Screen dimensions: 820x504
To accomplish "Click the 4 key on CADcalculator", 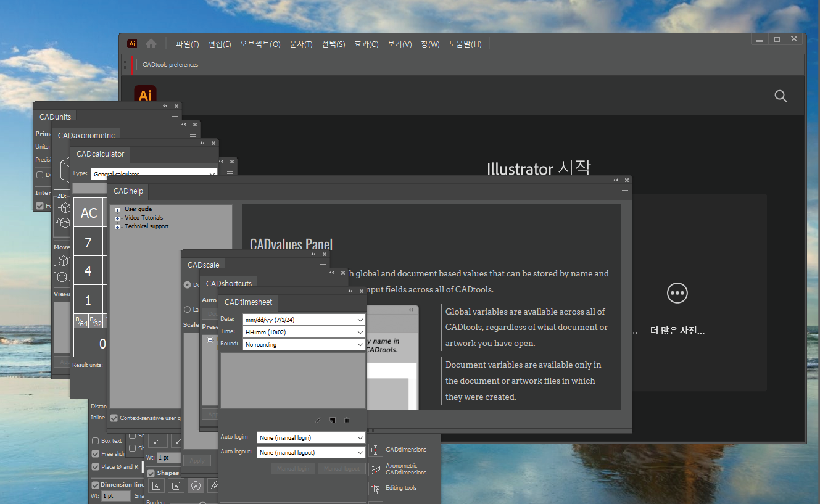I will click(88, 271).
